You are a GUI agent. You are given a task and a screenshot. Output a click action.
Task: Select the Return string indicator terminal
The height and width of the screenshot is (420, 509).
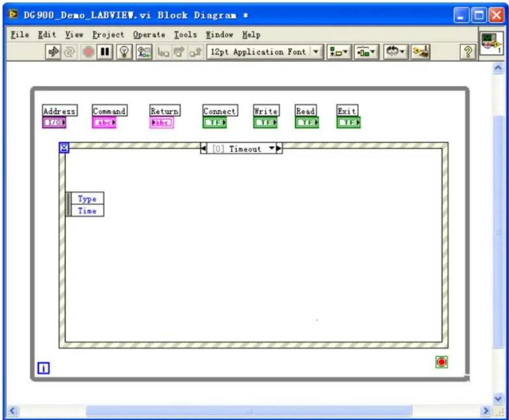(162, 123)
